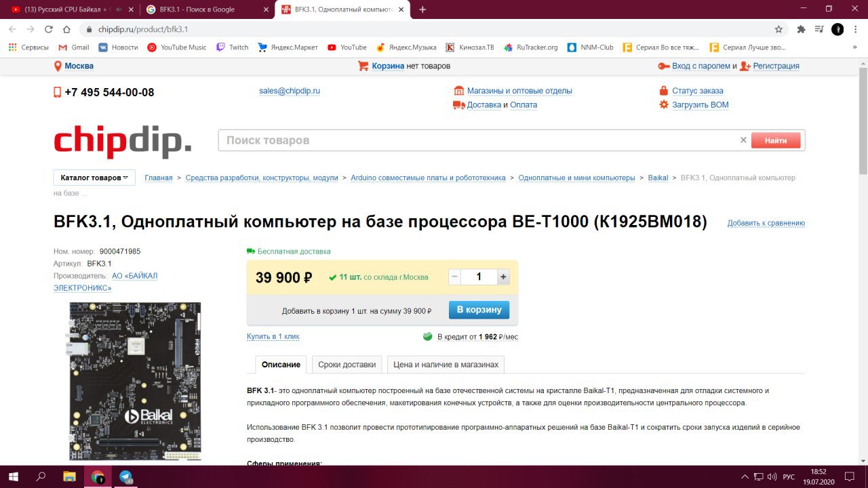Open the RuTracker.org bookmark
Image resolution: width=868 pixels, height=488 pixels.
530,47
